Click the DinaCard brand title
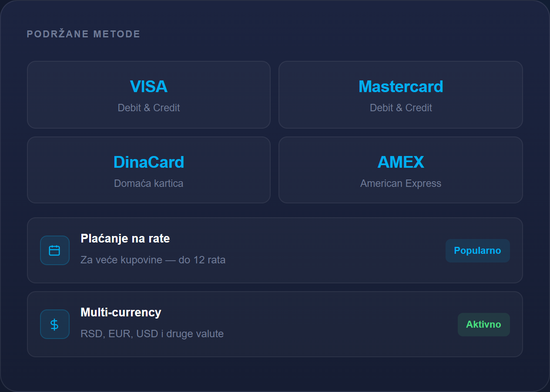Viewport: 550px width, 392px height. pos(149,162)
